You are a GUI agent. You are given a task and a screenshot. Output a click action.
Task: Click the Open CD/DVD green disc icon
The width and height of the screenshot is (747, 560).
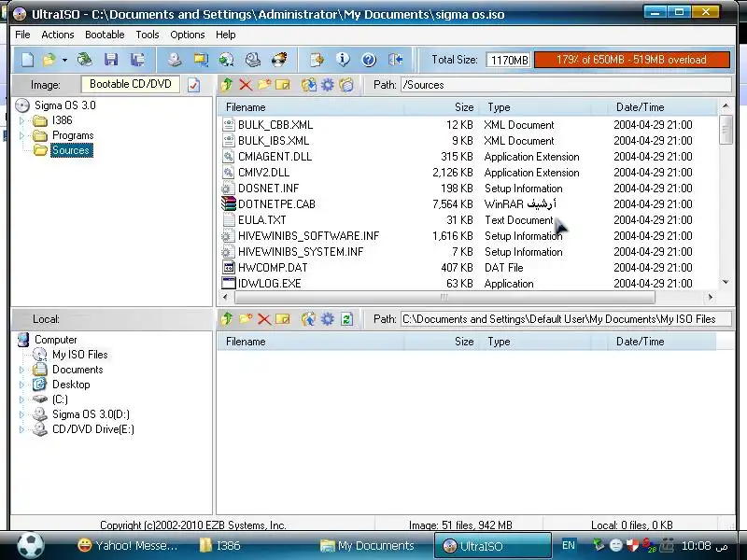click(x=85, y=60)
